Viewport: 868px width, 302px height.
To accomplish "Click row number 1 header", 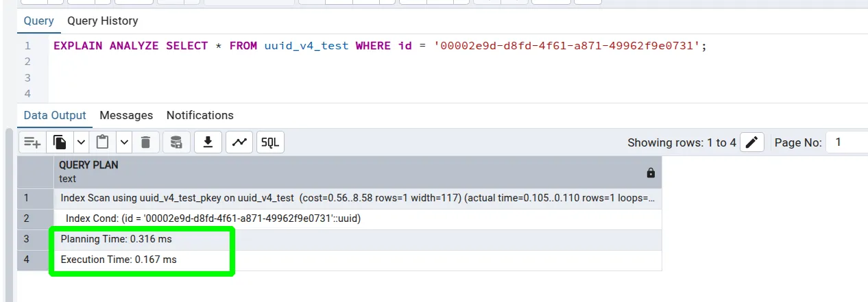I will coord(35,199).
